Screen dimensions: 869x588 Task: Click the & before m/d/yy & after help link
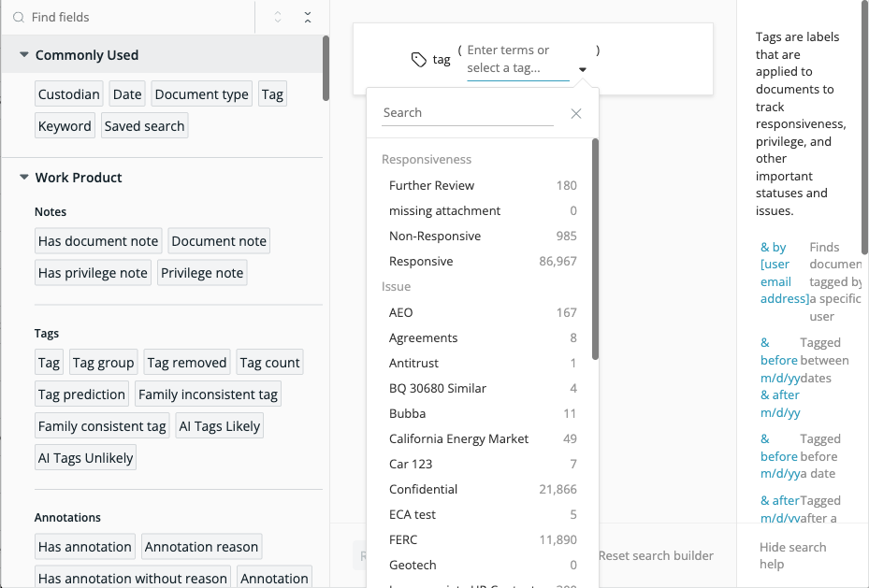coord(780,378)
